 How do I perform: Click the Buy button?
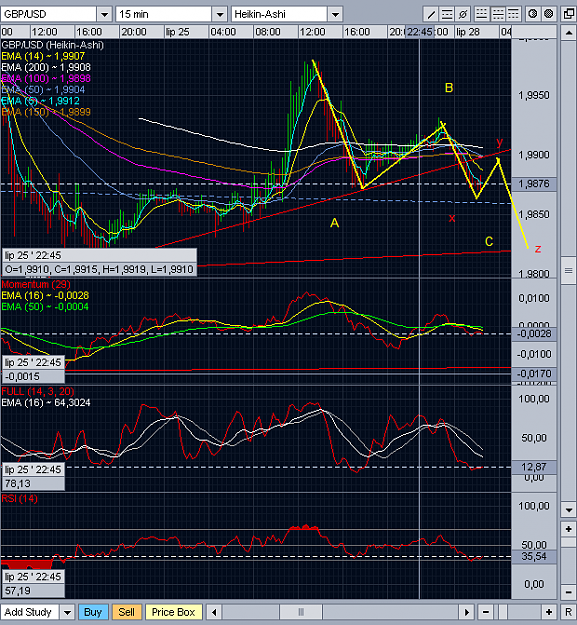click(93, 612)
